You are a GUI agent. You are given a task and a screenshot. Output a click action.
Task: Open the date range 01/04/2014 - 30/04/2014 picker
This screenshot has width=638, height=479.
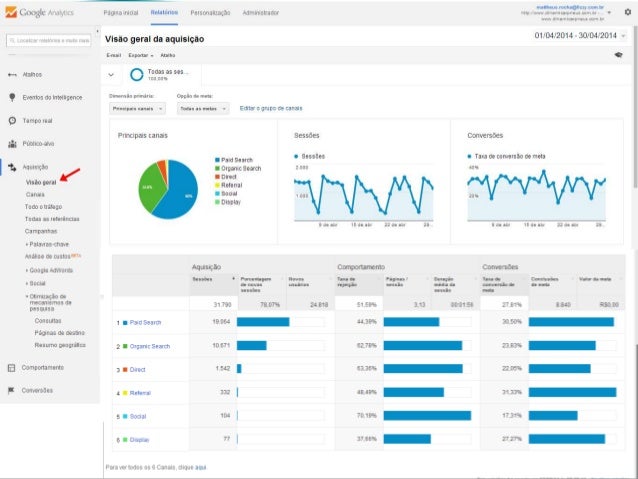point(577,36)
